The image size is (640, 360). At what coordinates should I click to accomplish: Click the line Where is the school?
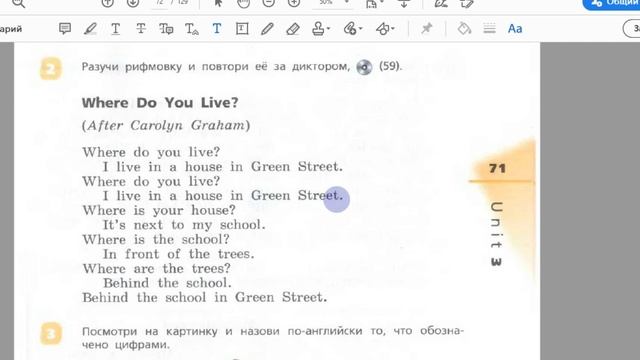(156, 240)
